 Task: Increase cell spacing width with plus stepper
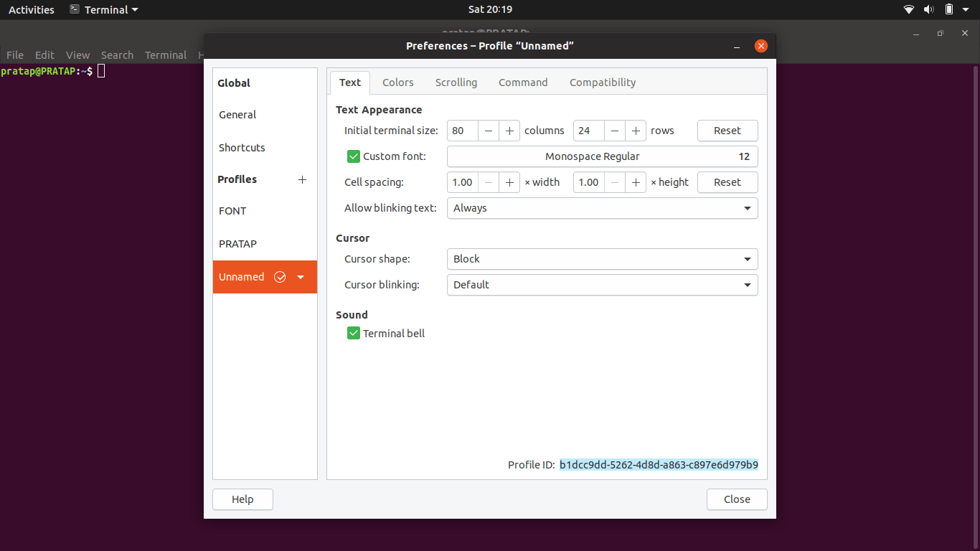tap(509, 182)
